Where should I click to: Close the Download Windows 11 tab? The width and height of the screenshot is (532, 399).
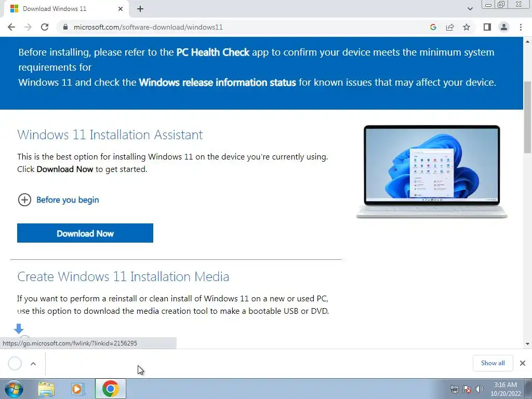pyautogui.click(x=121, y=9)
